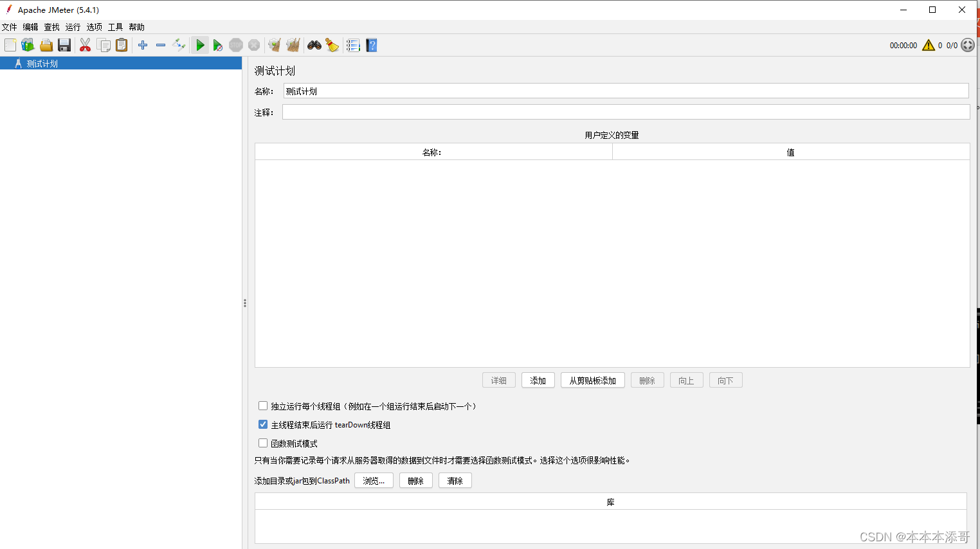Start the test with the green play icon

pos(200,45)
